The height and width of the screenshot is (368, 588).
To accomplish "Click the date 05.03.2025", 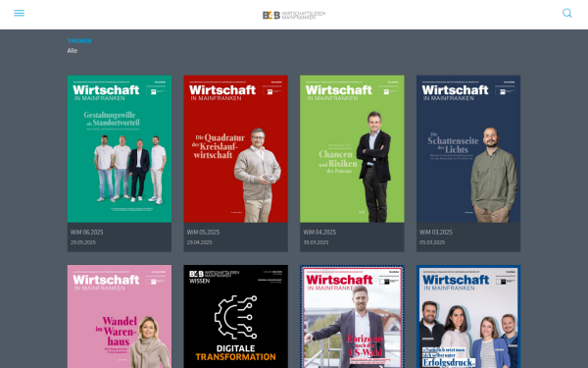I will [432, 242].
